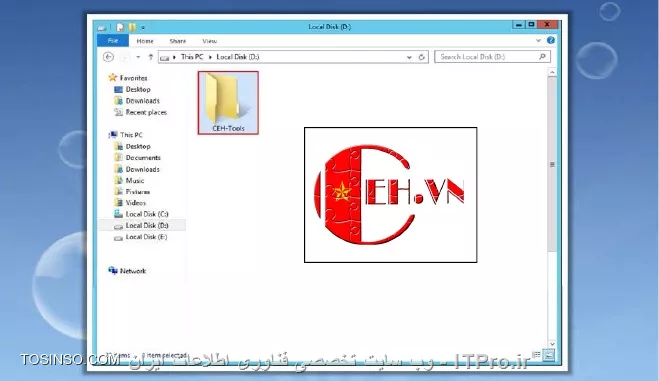Click the Properties quick access toolbar icon
This screenshot has width=659, height=381.
(x=120, y=27)
